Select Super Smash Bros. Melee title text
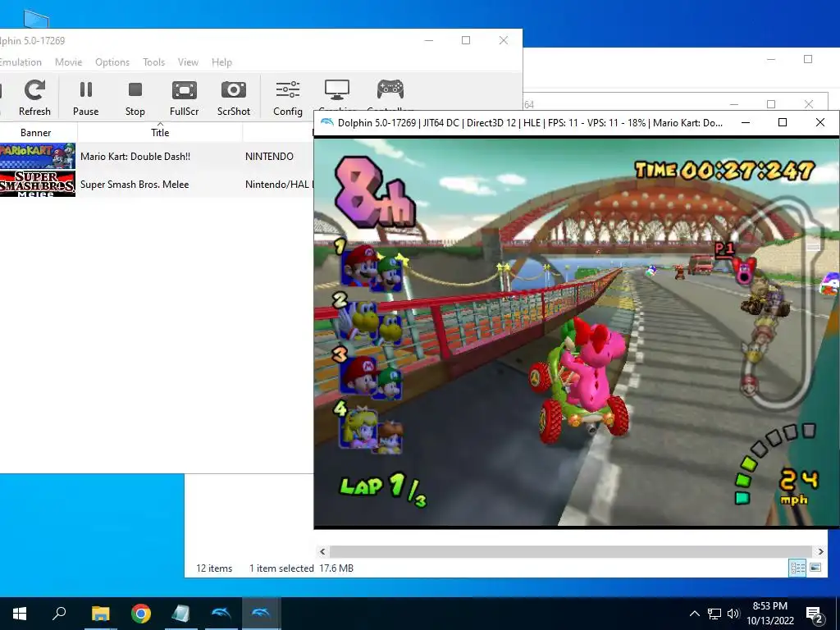Image resolution: width=840 pixels, height=630 pixels. [135, 185]
